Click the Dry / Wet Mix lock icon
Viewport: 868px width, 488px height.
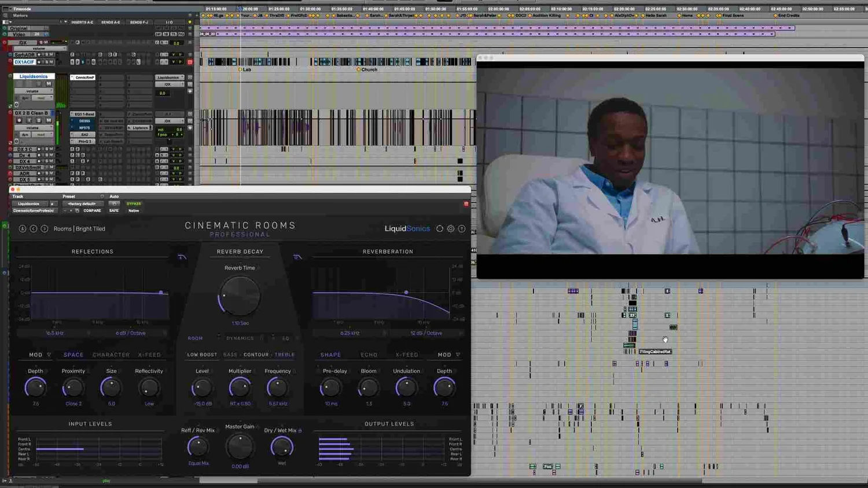[x=300, y=430]
